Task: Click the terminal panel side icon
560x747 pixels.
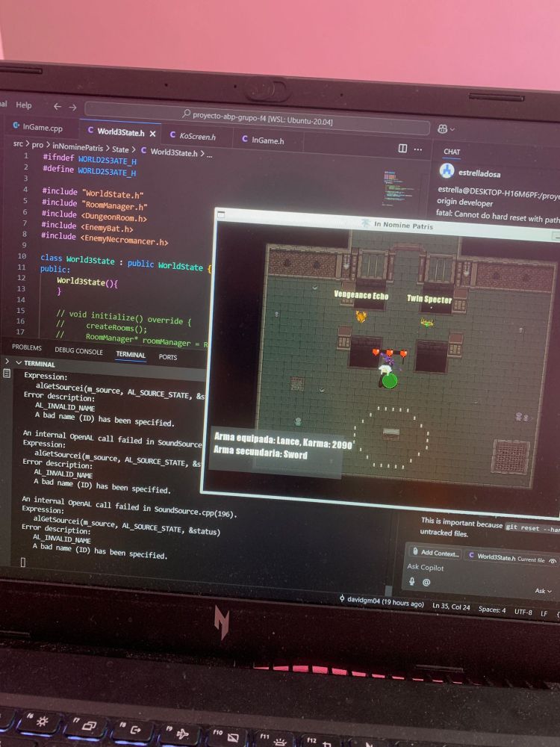Action: pyautogui.click(x=7, y=374)
